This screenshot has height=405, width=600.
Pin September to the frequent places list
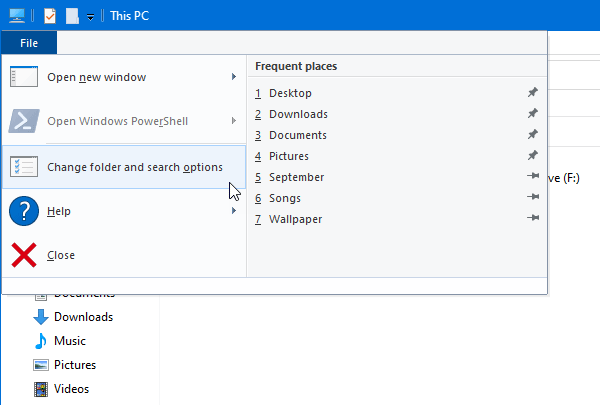[533, 176]
